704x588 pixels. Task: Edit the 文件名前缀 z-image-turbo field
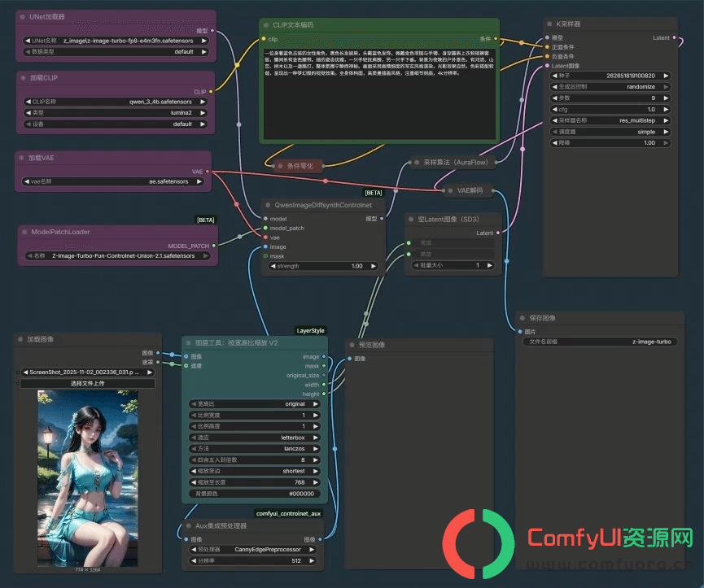(x=601, y=342)
